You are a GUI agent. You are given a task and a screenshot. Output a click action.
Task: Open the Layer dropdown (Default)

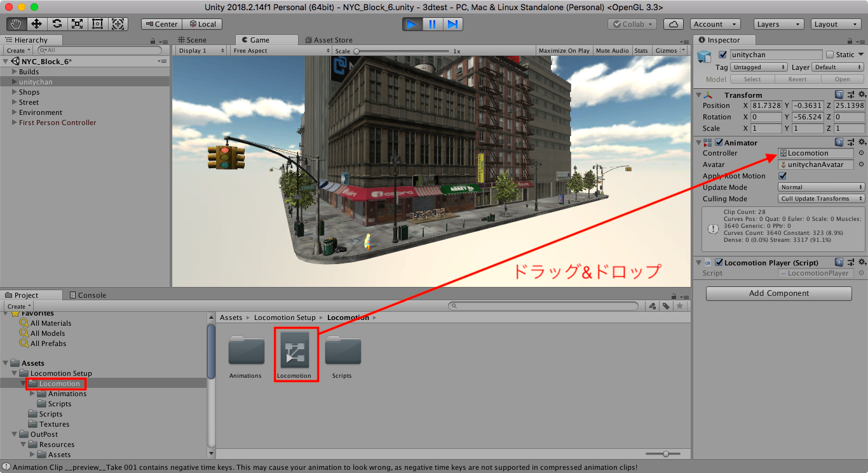[x=838, y=67]
